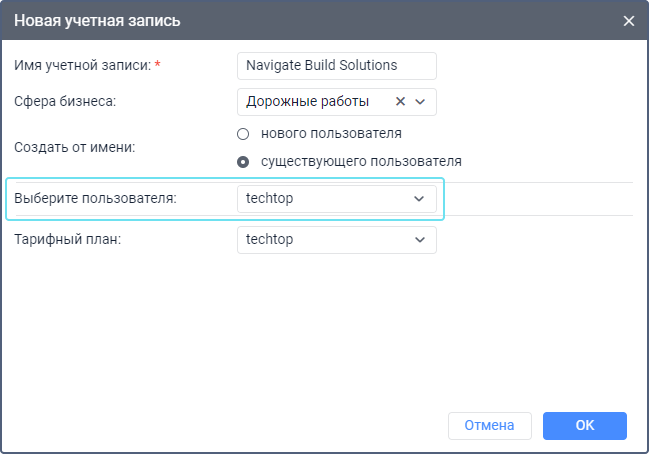Click techtop value in Выберите пользователя field

(x=270, y=198)
